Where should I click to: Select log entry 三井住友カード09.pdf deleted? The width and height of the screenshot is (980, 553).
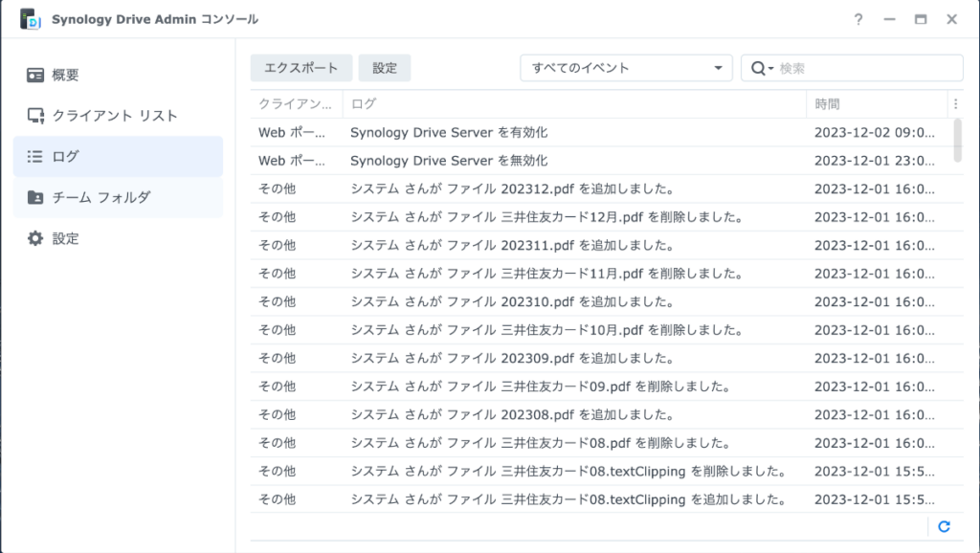(606, 387)
